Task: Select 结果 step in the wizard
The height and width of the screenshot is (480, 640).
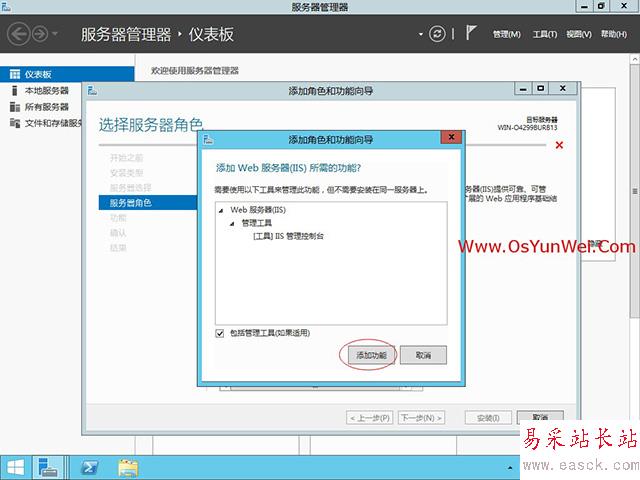Action: pyautogui.click(x=118, y=248)
